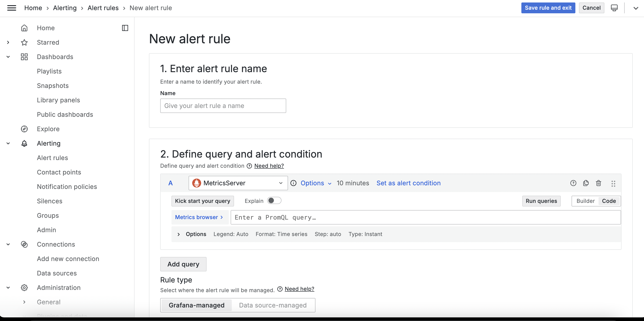644x321 pixels.
Task: Go to Notification policies page
Action: pos(67,187)
